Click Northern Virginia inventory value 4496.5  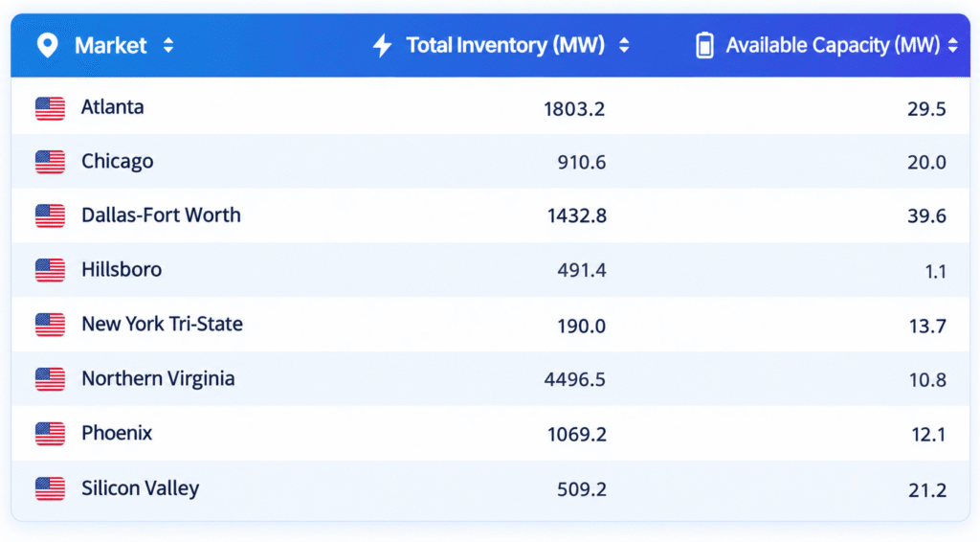click(575, 379)
